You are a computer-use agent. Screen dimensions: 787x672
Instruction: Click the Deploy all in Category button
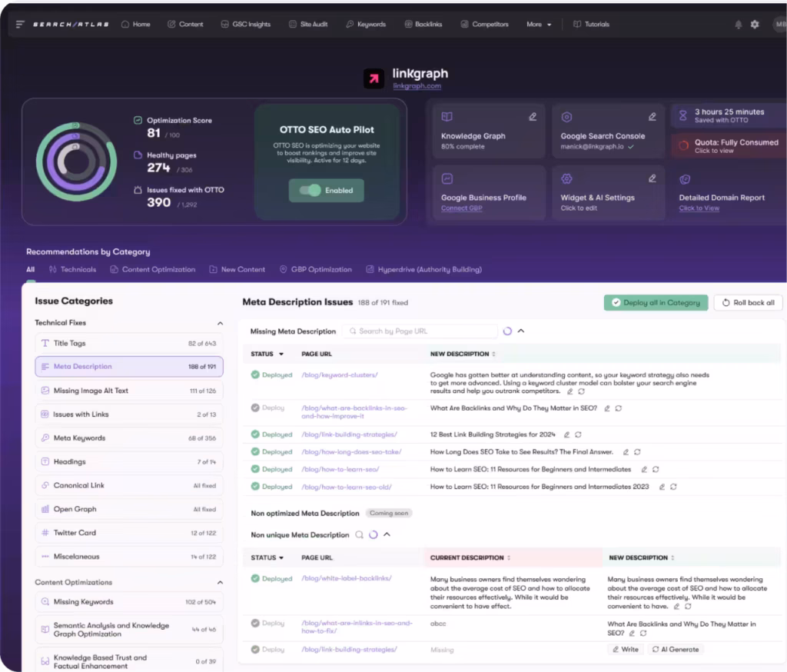tap(656, 303)
